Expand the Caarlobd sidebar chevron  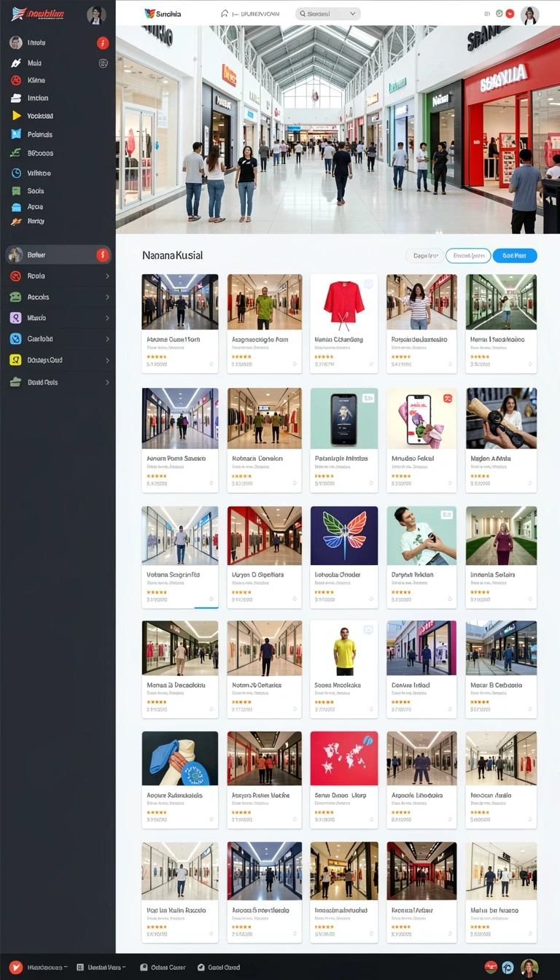click(107, 339)
